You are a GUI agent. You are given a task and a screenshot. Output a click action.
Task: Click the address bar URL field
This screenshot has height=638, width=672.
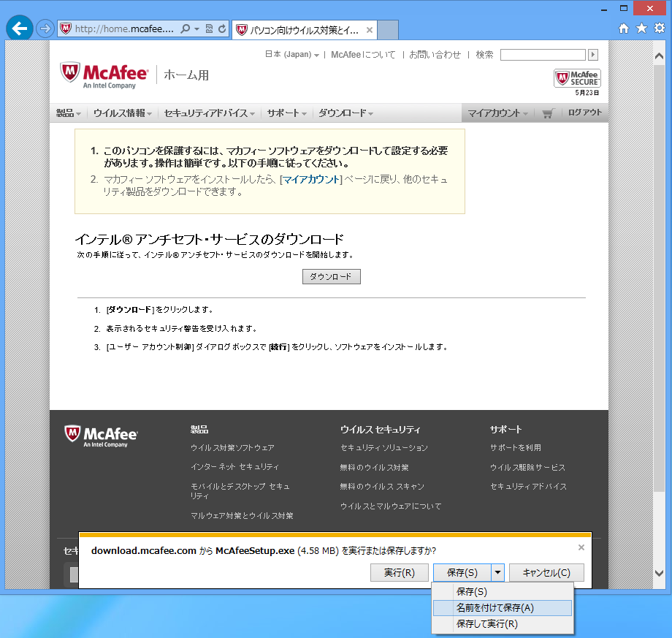click(x=124, y=29)
